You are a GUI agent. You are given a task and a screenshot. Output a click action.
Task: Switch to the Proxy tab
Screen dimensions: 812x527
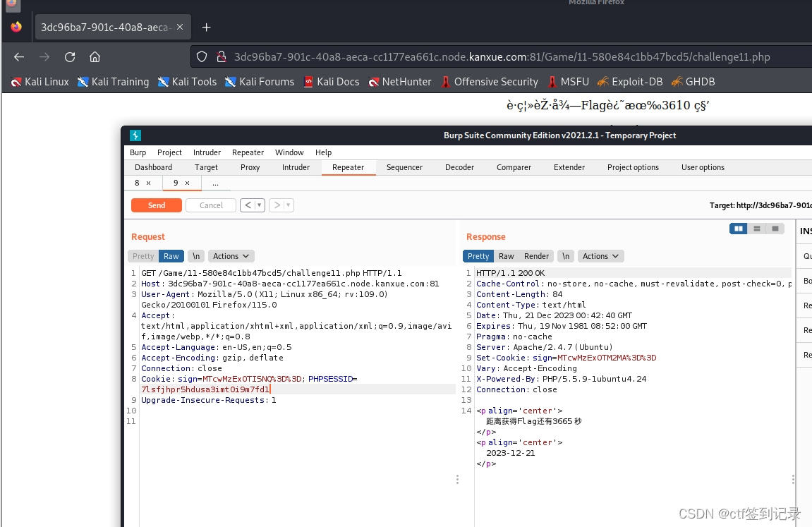[250, 168]
